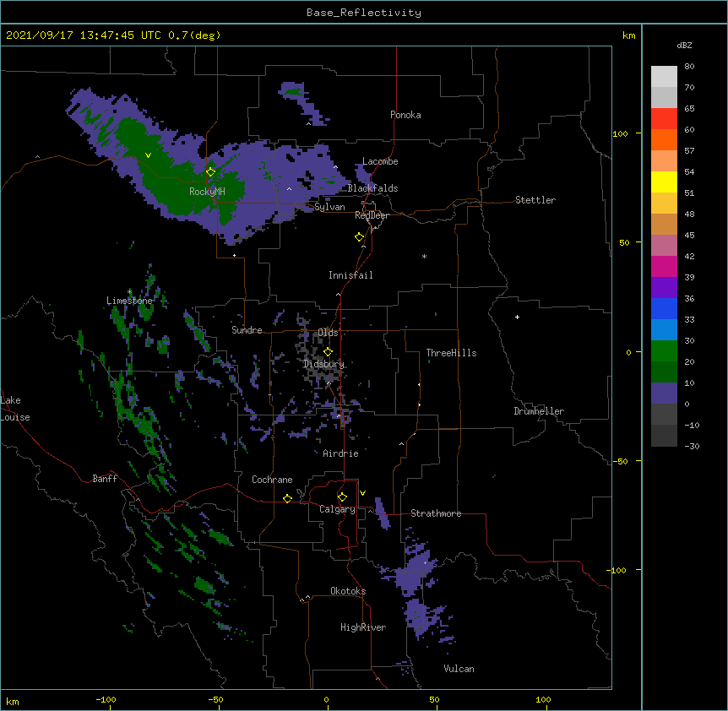The height and width of the screenshot is (711, 728).
Task: Click the Base_Reflectivity title text
Action: [x=364, y=13]
